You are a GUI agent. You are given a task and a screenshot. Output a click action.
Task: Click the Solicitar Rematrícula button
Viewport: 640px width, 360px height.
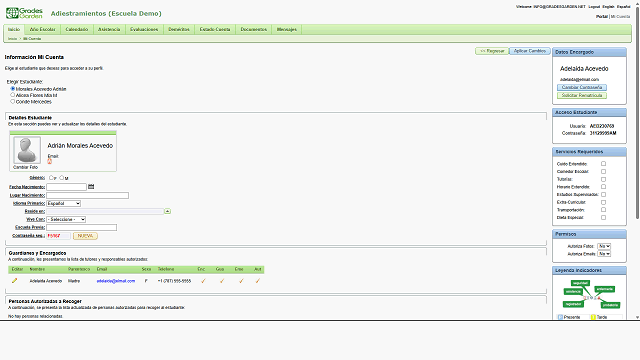pyautogui.click(x=582, y=95)
